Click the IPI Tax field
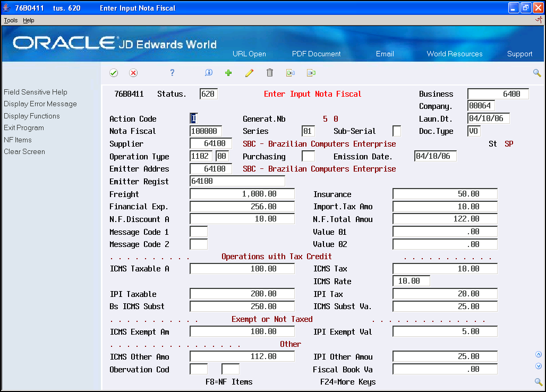Image resolution: width=546 pixels, height=392 pixels. [445, 294]
